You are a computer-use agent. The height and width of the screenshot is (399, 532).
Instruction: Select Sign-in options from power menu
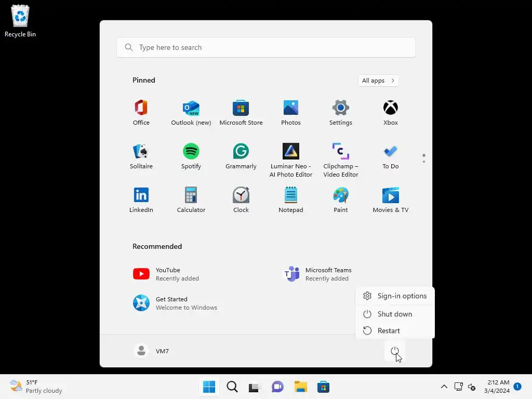coord(395,296)
